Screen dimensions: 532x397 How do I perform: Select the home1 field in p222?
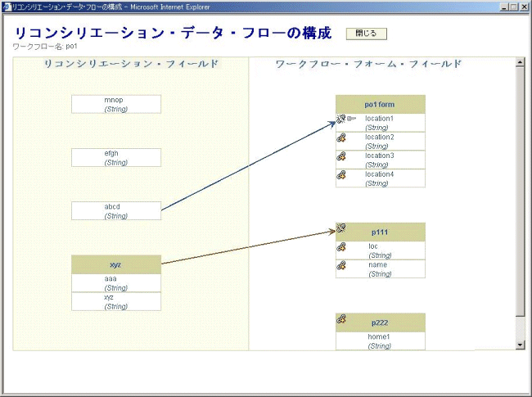click(381, 341)
